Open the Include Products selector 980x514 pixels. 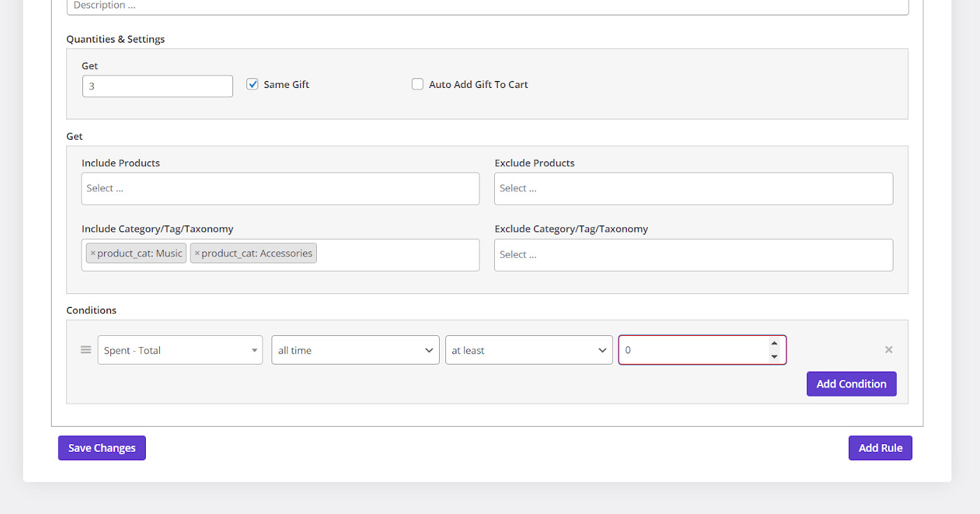[x=280, y=189]
